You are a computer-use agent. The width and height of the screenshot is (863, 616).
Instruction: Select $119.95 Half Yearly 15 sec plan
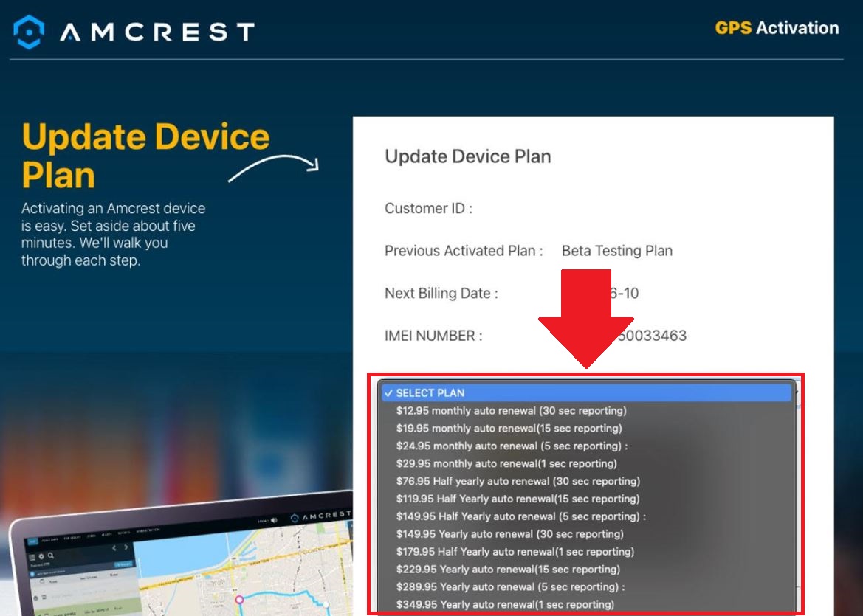[x=585, y=499]
